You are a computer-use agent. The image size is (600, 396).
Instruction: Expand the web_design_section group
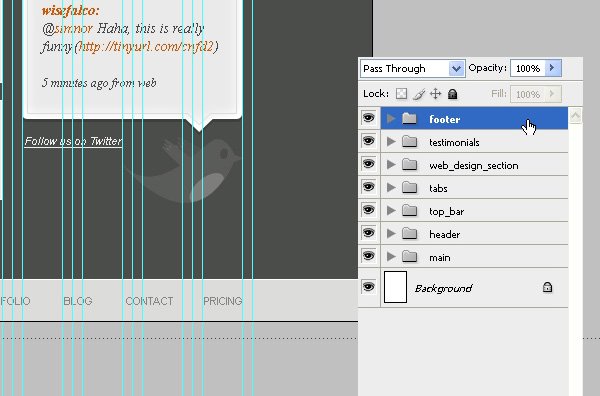391,165
